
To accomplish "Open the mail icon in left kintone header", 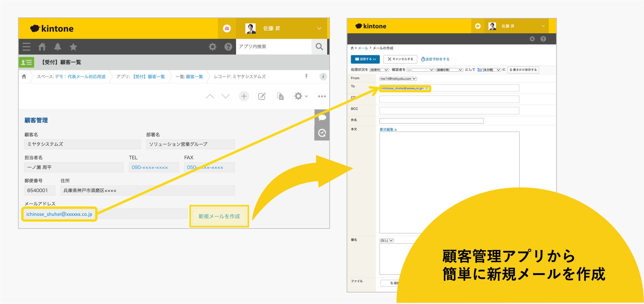I will [227, 28].
